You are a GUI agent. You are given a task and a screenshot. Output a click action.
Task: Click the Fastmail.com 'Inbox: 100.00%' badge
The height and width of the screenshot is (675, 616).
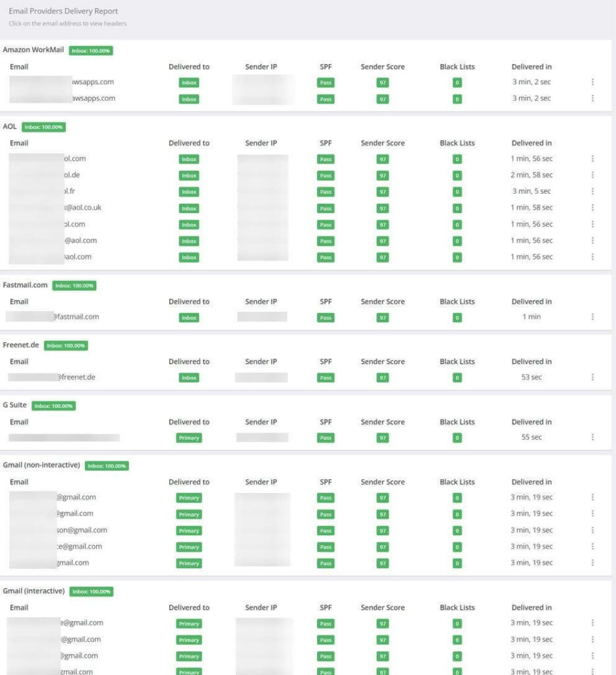click(74, 285)
